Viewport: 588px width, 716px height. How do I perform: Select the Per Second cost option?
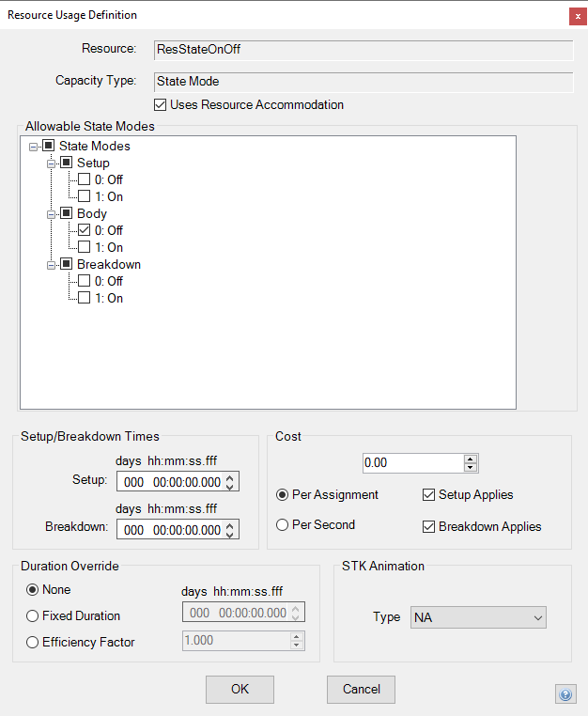[283, 525]
